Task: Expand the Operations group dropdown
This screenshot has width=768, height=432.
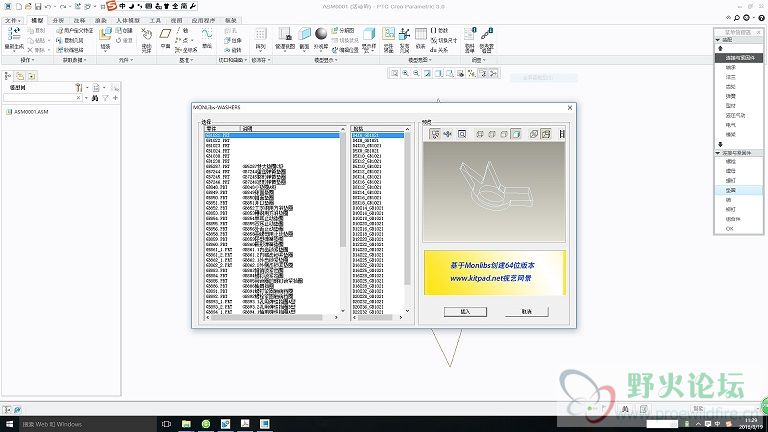Action: tap(27, 60)
